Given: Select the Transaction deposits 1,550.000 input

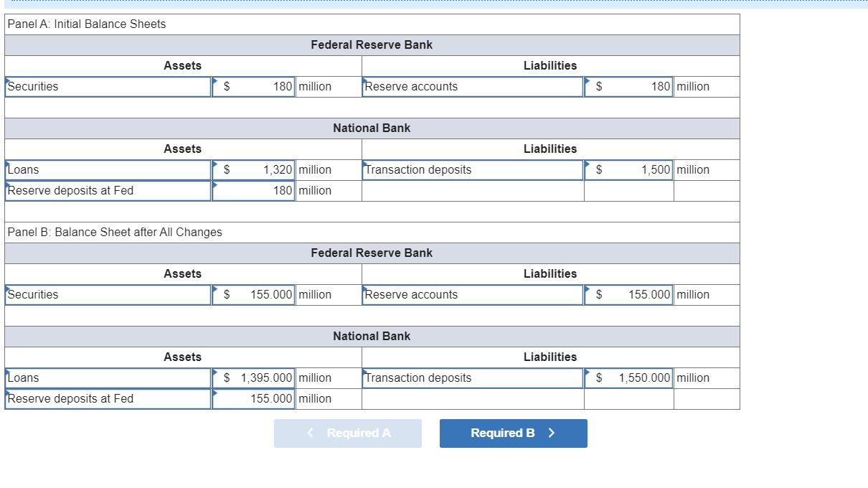Looking at the screenshot, I should [628, 377].
